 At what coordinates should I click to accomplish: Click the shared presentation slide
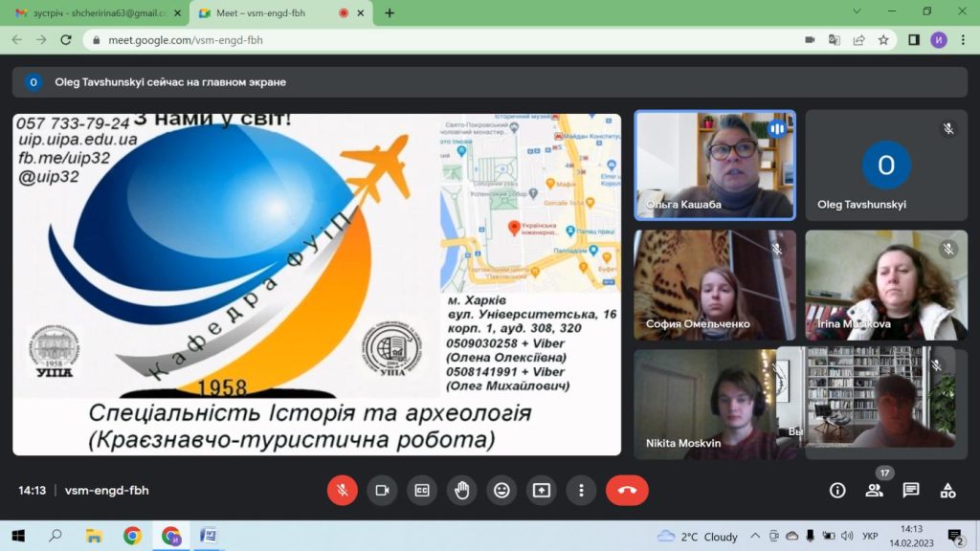[x=317, y=284]
